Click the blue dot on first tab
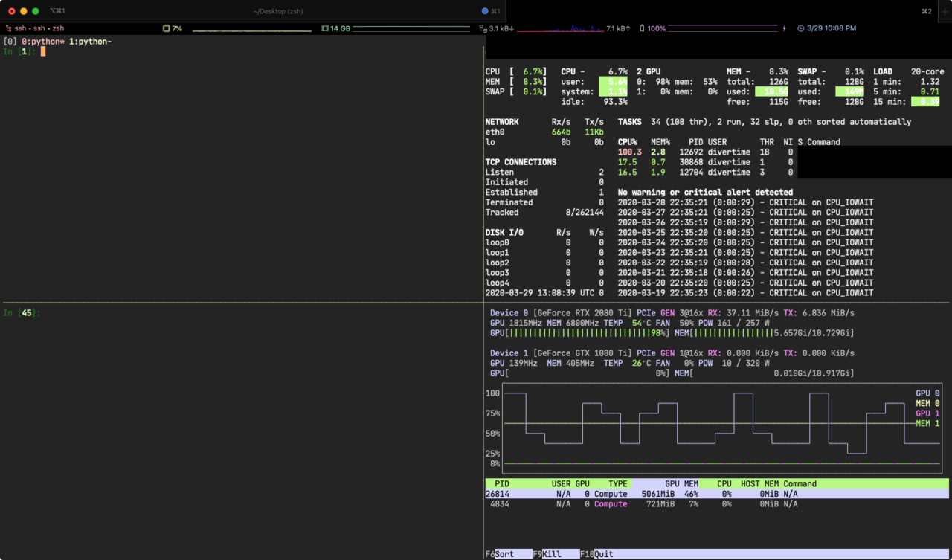The image size is (952, 560). click(485, 11)
